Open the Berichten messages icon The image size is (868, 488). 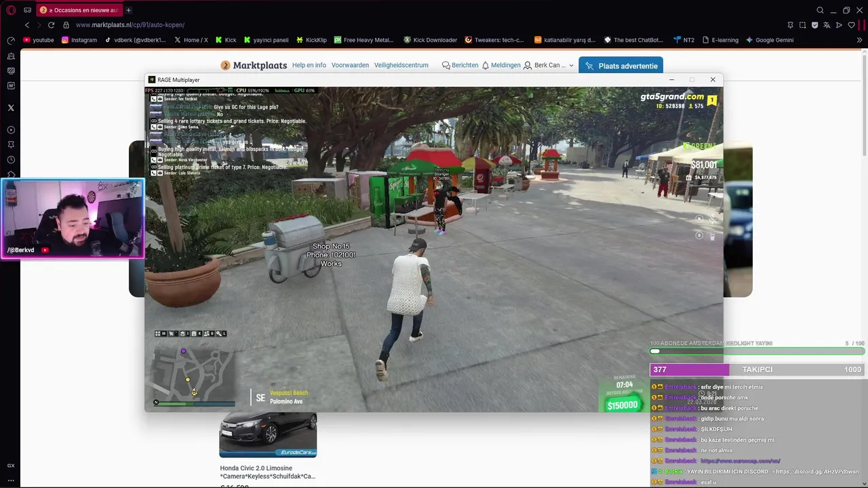(446, 65)
